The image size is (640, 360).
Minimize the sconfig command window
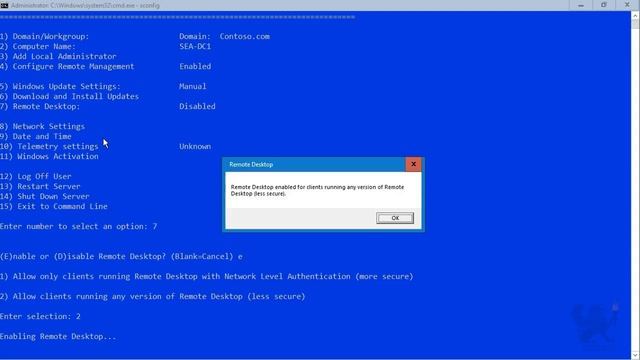(581, 5)
